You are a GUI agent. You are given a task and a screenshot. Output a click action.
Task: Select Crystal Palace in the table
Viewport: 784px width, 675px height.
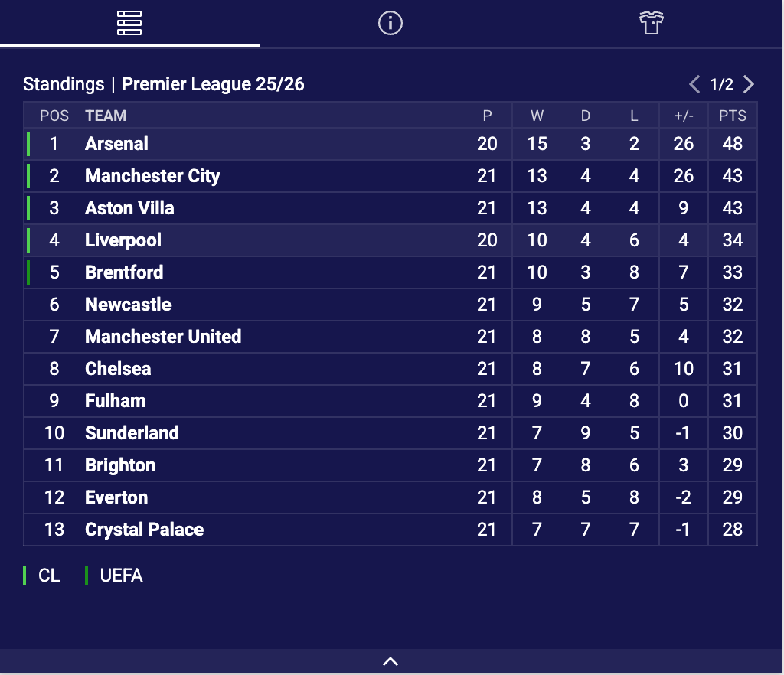click(144, 530)
